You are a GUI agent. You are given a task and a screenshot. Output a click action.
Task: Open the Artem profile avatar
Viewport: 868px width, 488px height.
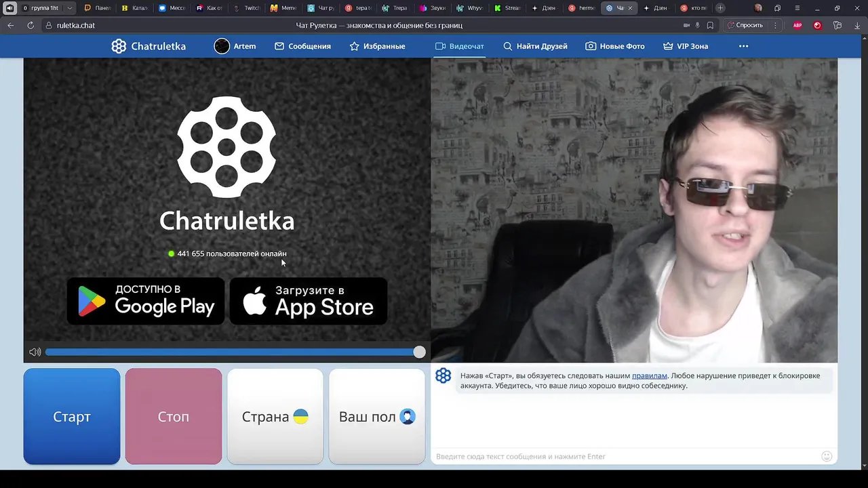pyautogui.click(x=222, y=46)
